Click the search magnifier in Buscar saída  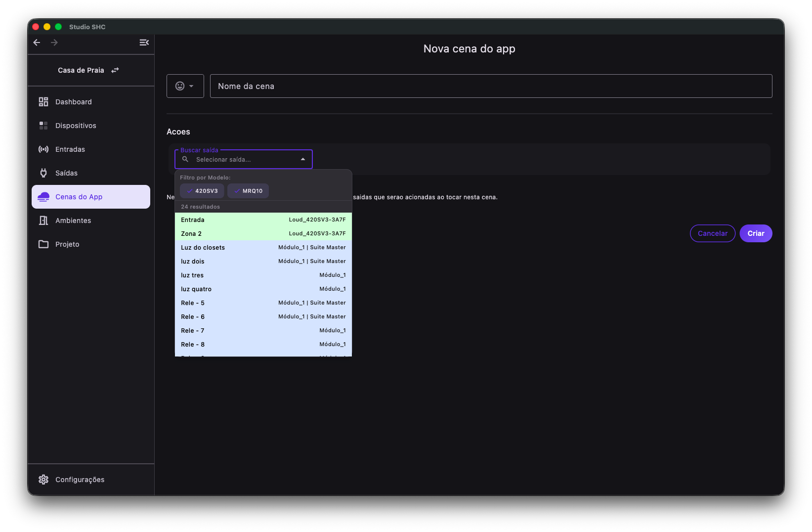[185, 159]
